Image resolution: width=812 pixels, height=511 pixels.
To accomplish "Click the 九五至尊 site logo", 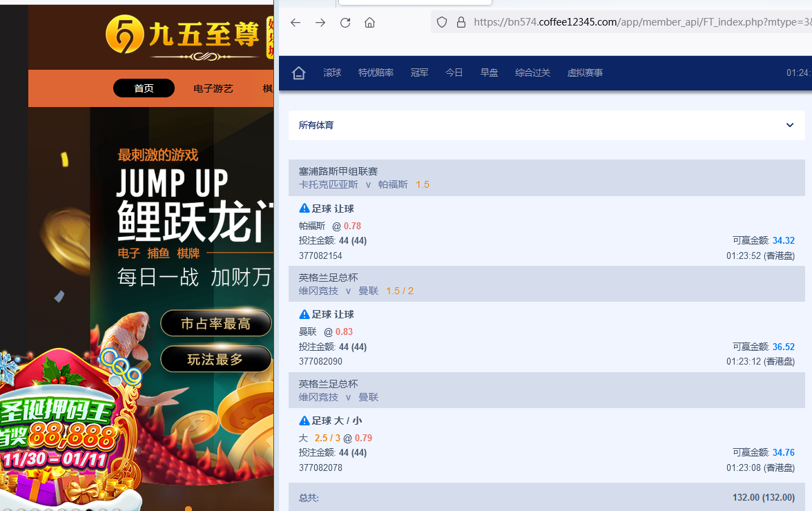I will [x=183, y=35].
